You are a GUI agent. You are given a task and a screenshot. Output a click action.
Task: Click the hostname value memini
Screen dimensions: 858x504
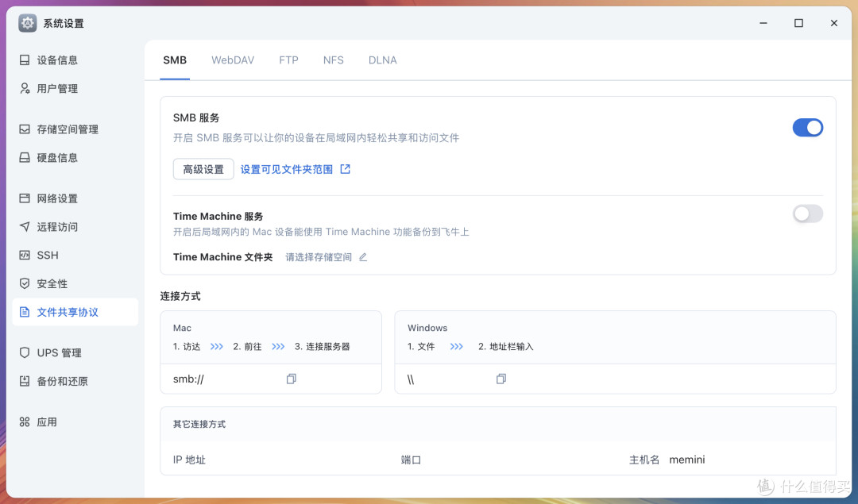[686, 460]
